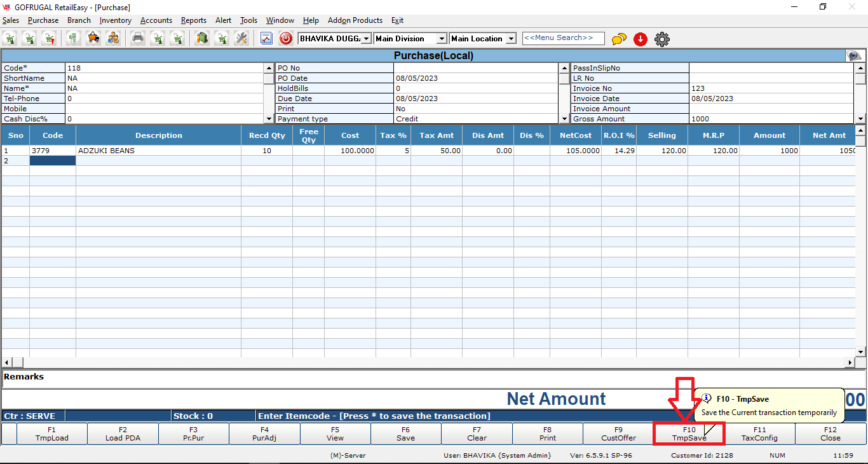The height and width of the screenshot is (464, 868).
Task: Click into the Remarks text field
Action: [433, 379]
